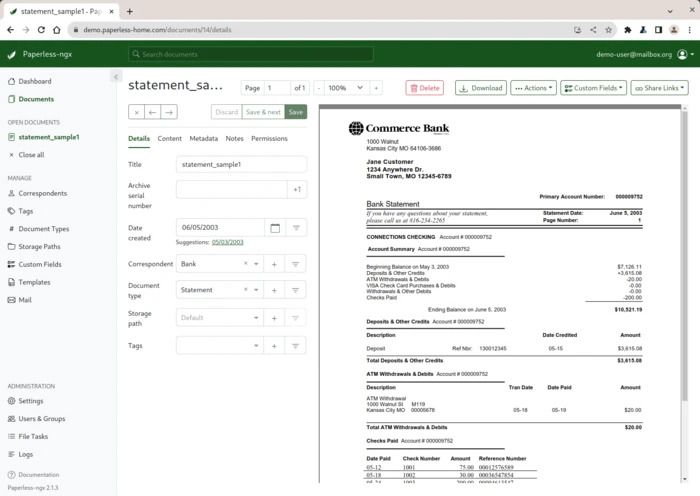Open the zoom level 100% dropdown
This screenshot has height=496, width=700.
(x=347, y=88)
